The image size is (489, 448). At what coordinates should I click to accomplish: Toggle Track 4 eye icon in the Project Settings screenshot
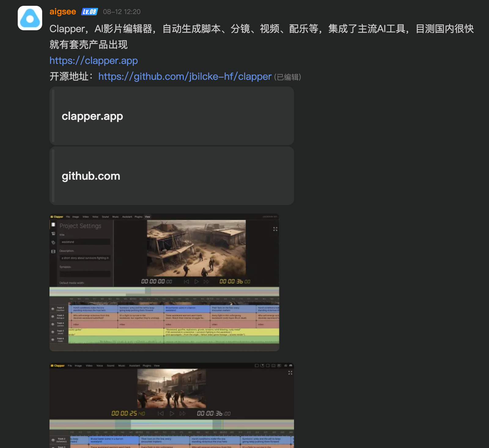[53, 324]
